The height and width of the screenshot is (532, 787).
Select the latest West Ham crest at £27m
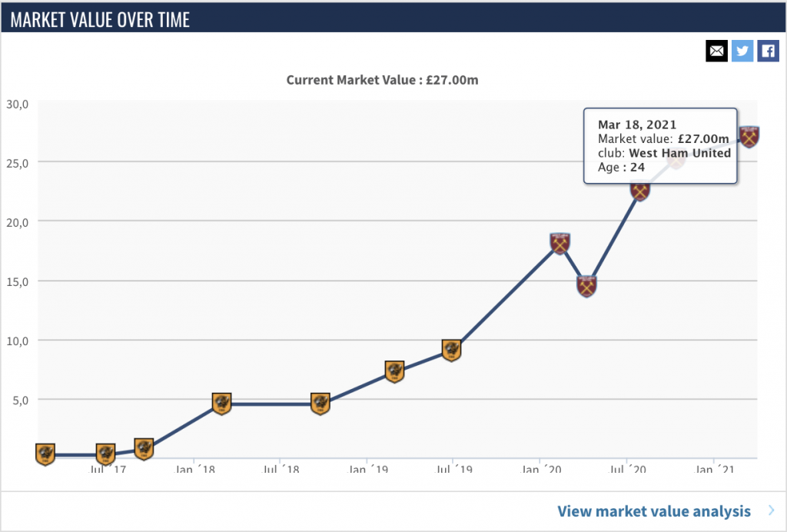[x=749, y=137]
